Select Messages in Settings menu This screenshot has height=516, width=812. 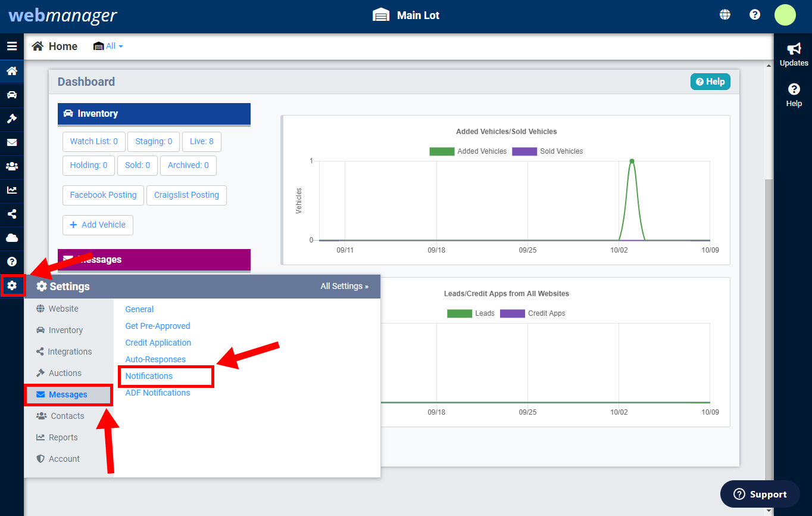point(68,394)
